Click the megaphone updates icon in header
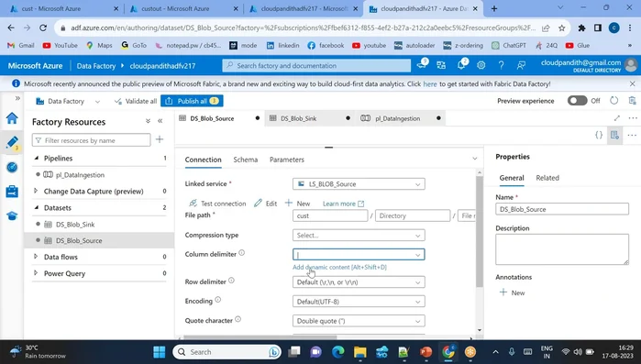This screenshot has width=641, height=364. (x=422, y=64)
